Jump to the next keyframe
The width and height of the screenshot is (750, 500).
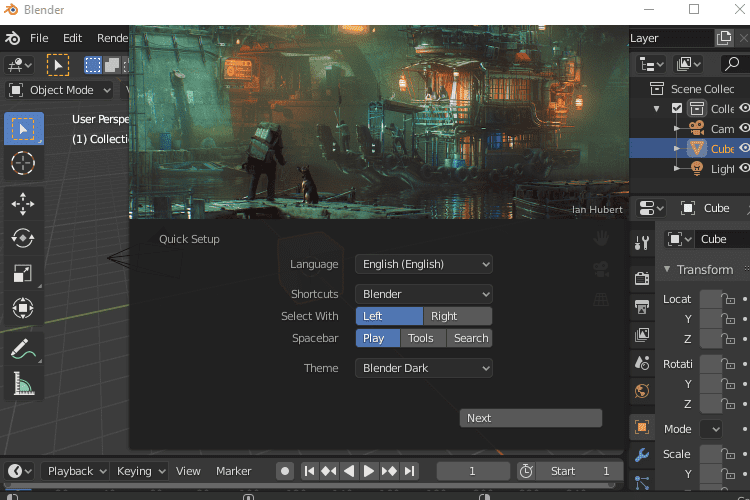coord(389,471)
